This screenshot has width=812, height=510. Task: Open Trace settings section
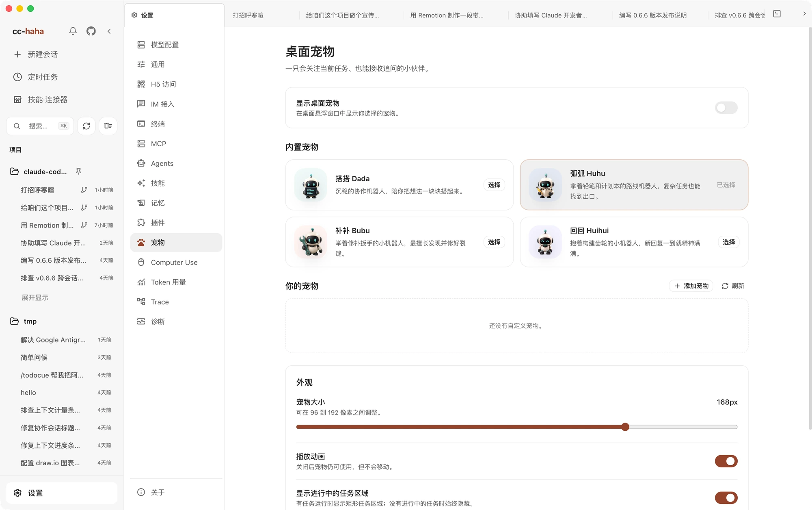tap(176, 302)
